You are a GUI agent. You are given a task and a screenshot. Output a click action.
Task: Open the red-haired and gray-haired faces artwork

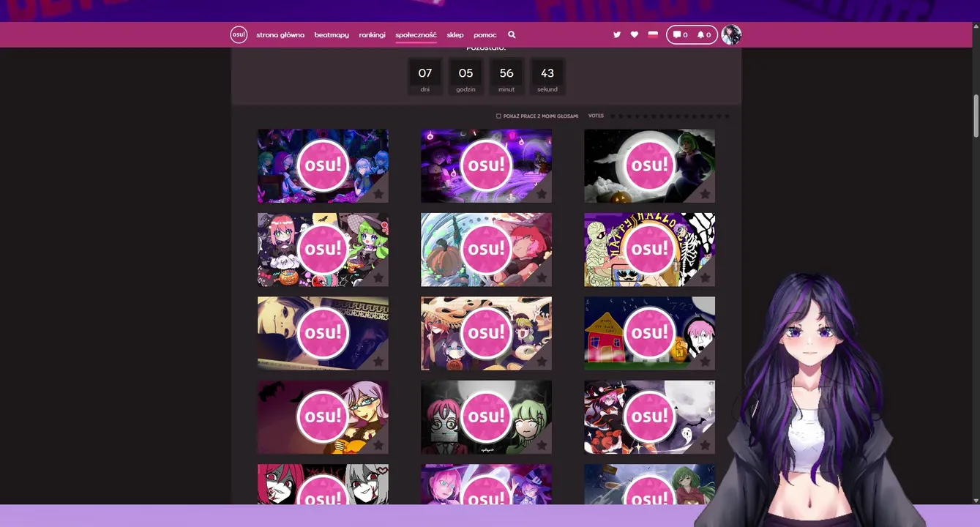[x=323, y=484]
